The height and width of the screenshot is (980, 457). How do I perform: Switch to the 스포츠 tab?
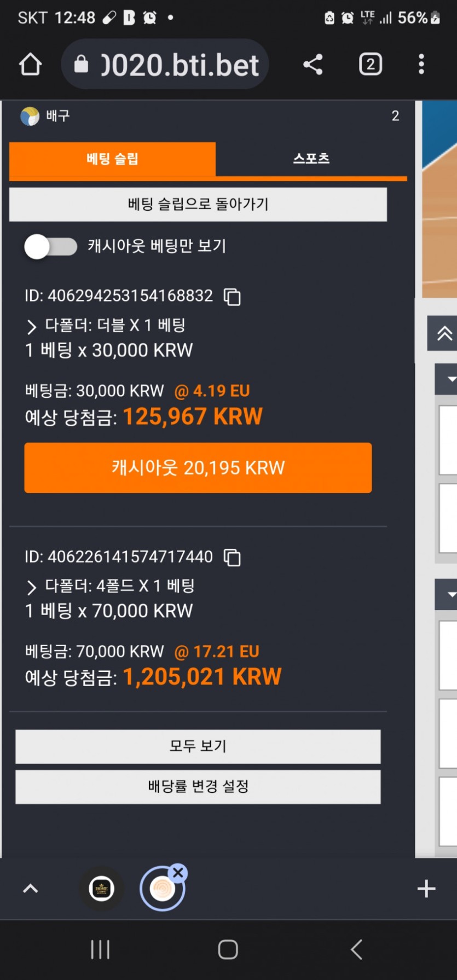311,159
